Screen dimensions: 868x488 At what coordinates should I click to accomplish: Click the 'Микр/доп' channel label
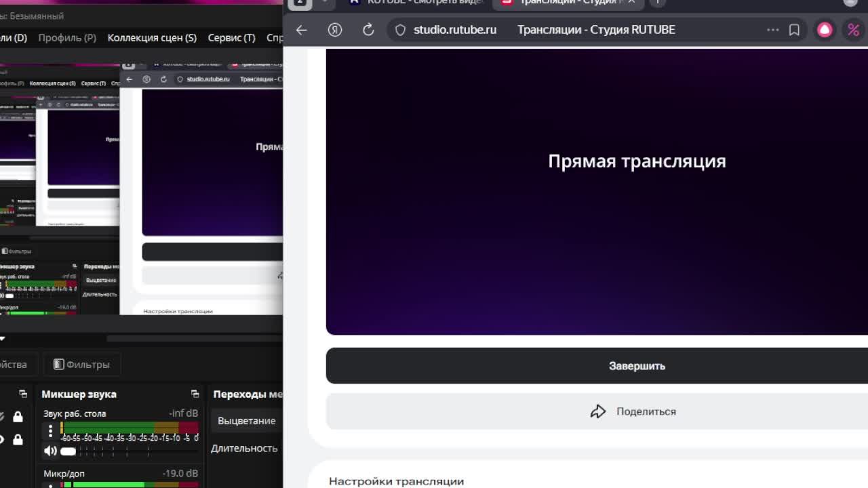coord(64,474)
